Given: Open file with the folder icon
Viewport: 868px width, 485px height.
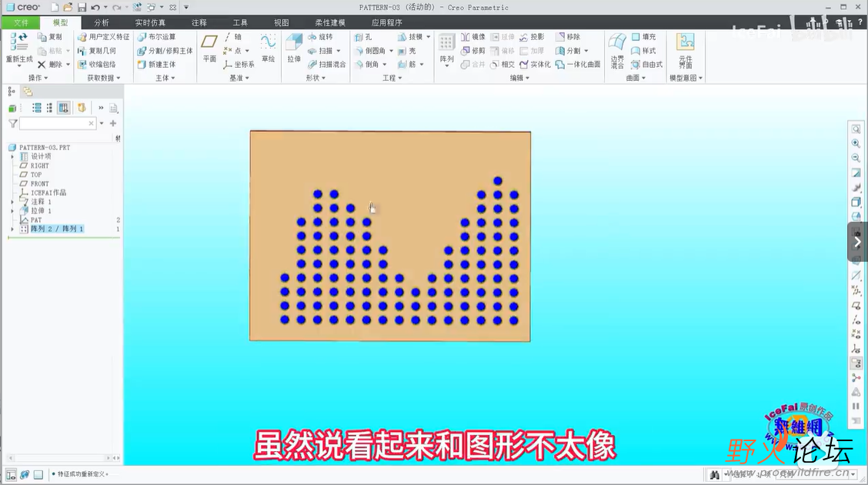Looking at the screenshot, I should [68, 7].
